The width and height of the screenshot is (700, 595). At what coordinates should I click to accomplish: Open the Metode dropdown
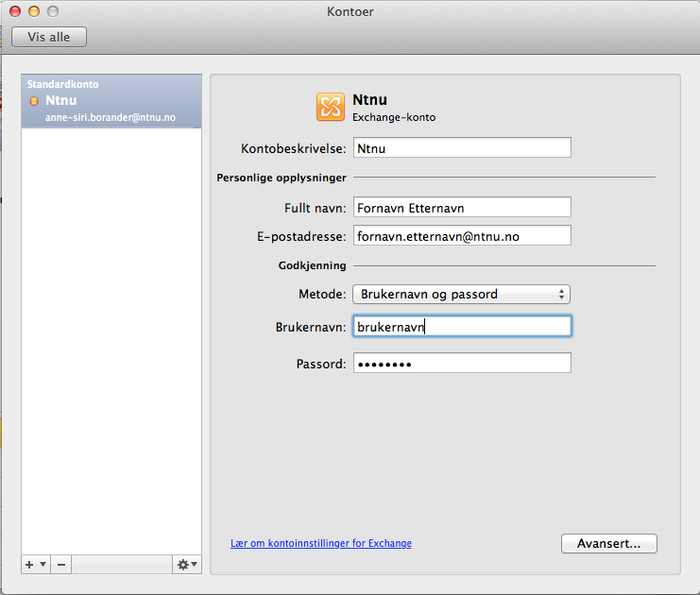coord(461,294)
